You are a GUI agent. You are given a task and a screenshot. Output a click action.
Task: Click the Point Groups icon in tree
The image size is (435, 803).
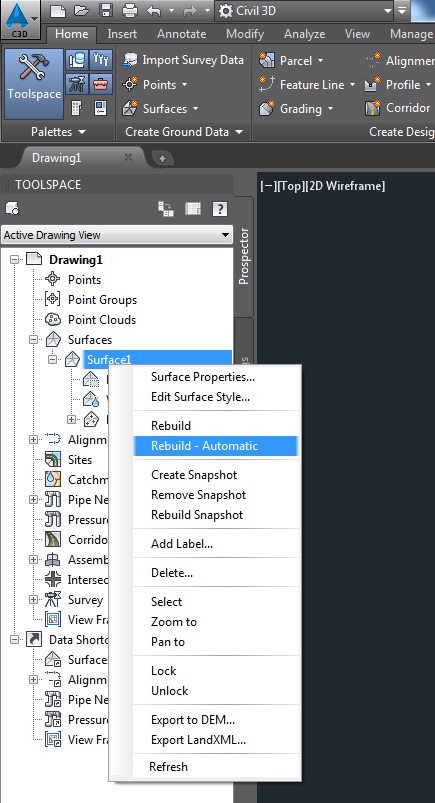(53, 299)
